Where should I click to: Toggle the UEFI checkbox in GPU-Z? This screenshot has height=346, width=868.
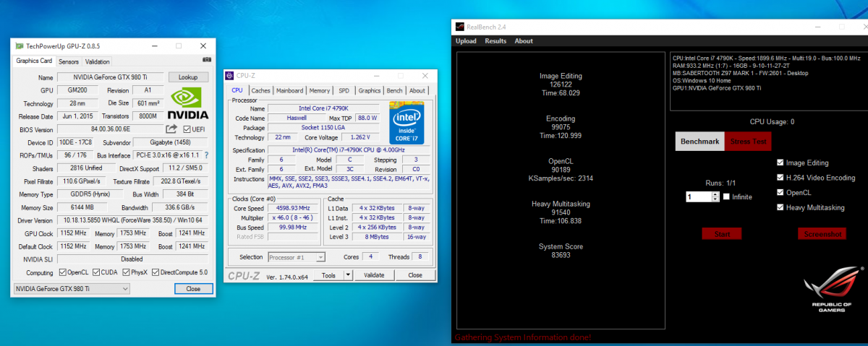[187, 129]
